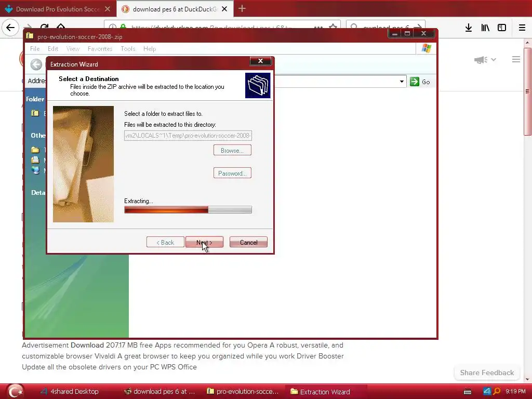Open Firefox library icon
This screenshot has width=532, height=399.
click(485, 28)
